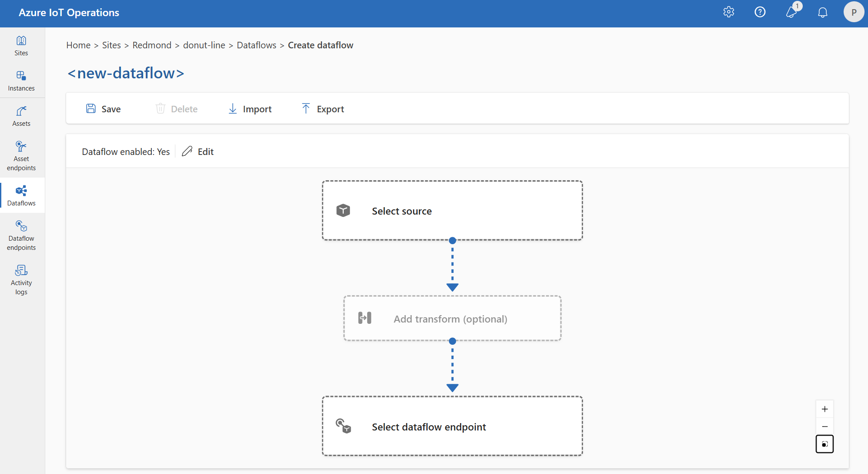Click the Add transform optional node
868x474 pixels.
click(452, 319)
